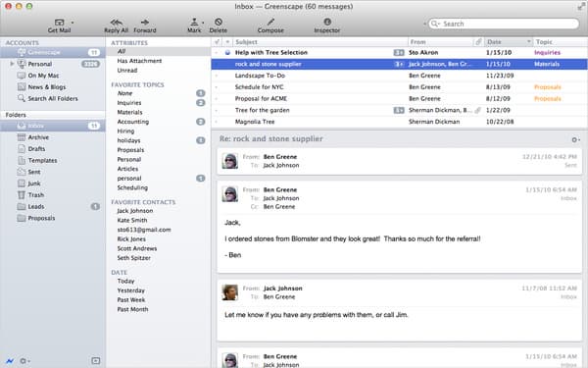Click the attachment paperclip column header

[478, 41]
